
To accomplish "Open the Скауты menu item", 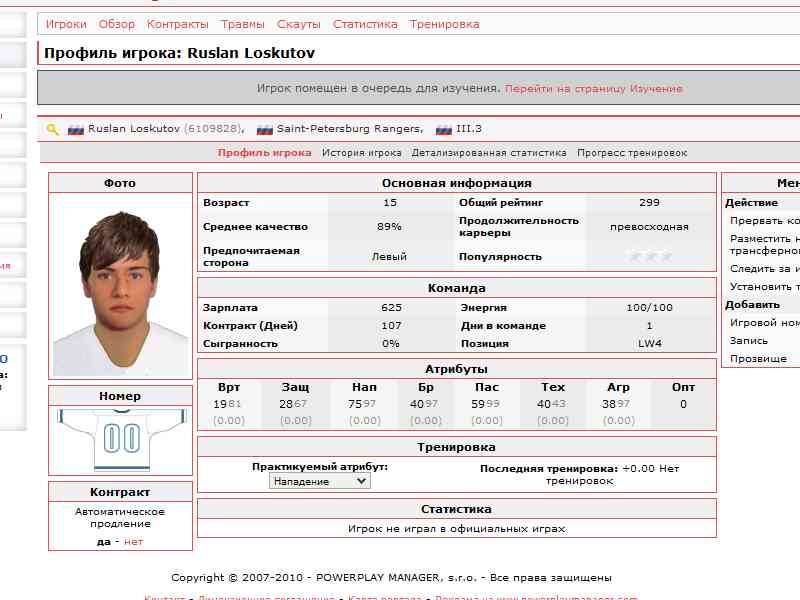I will point(298,24).
